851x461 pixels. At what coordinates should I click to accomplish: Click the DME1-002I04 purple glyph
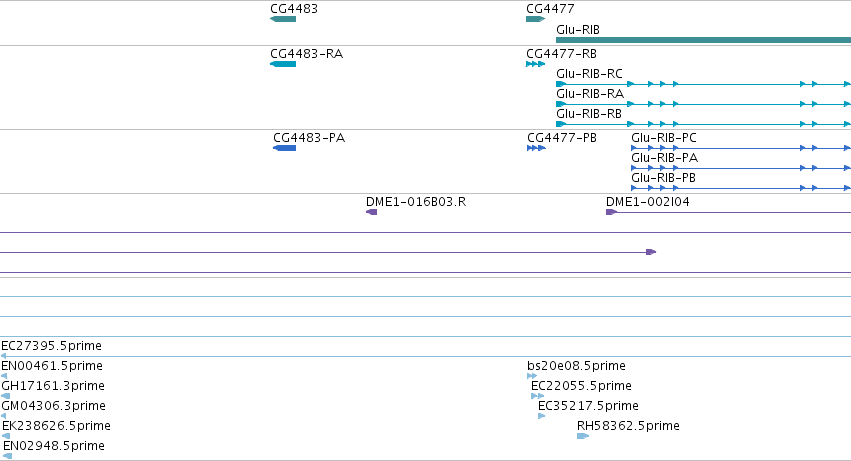tap(612, 212)
